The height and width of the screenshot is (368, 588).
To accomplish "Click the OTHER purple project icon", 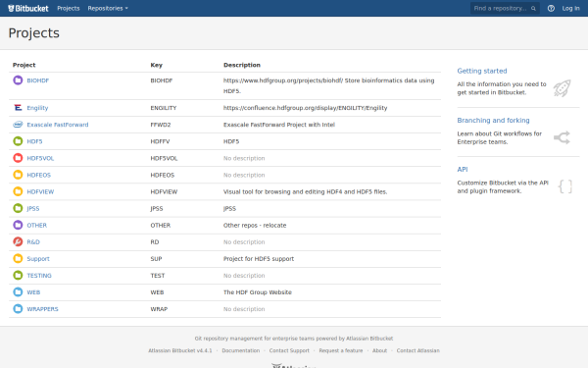I will [18, 225].
